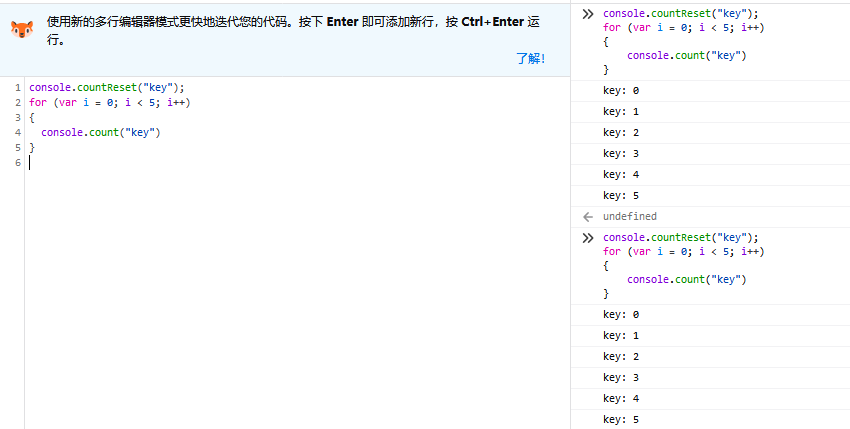Select the key: 0 output above undefined
This screenshot has height=429, width=850.
(x=621, y=91)
